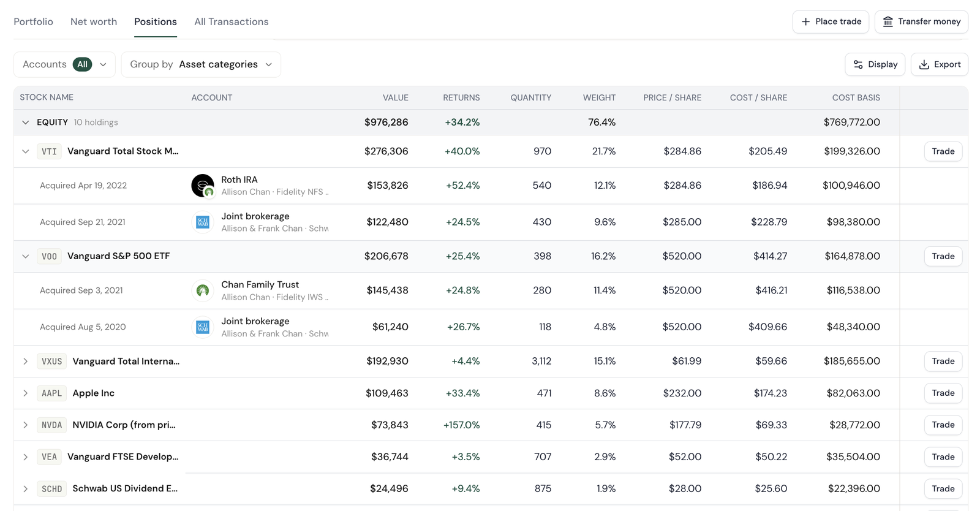
Task: Click the Chan Family Trust Fidelity icon
Action: click(203, 290)
